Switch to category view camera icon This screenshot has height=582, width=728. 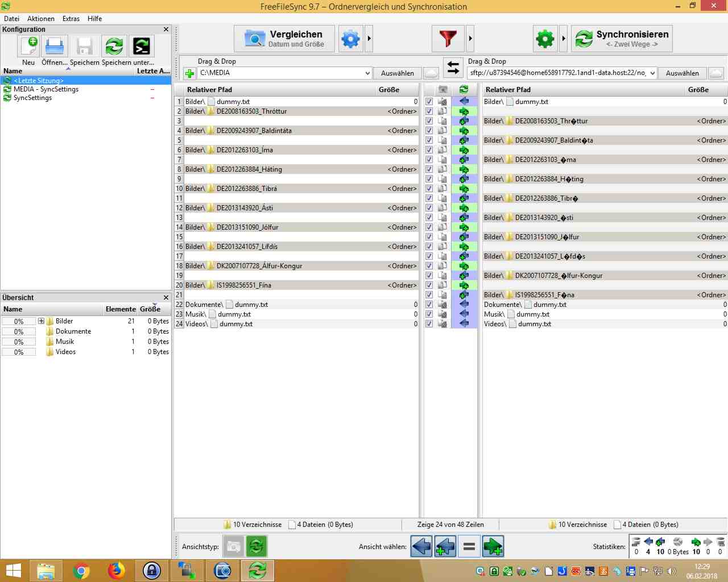233,547
